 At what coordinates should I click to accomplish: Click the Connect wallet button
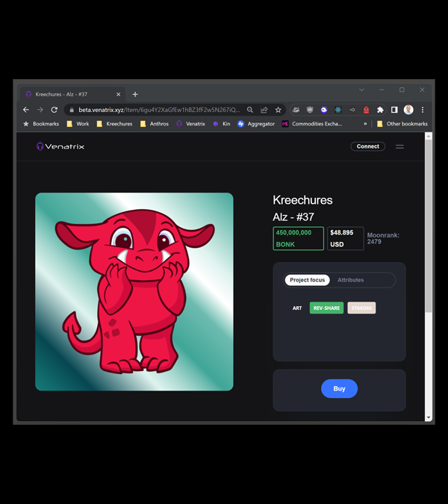[367, 146]
